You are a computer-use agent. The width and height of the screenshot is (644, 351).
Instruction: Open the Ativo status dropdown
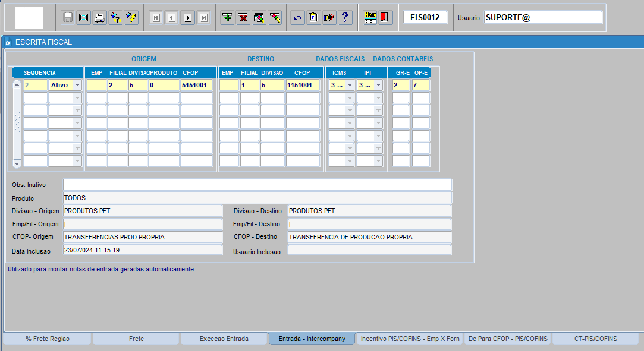click(77, 86)
